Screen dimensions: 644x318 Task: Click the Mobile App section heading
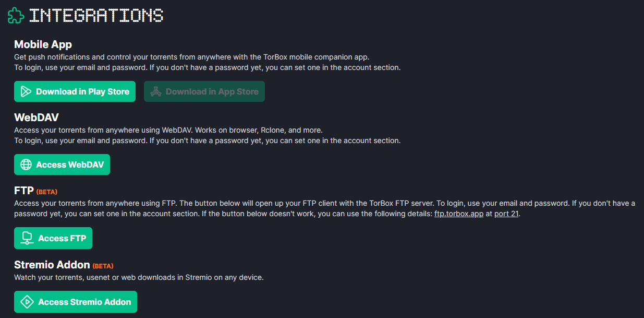pyautogui.click(x=43, y=44)
